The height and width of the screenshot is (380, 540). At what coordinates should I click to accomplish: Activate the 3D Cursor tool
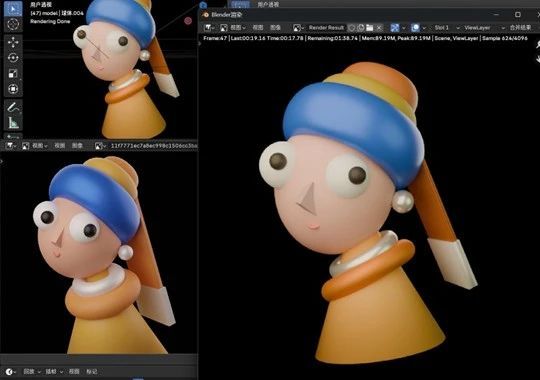click(x=13, y=24)
